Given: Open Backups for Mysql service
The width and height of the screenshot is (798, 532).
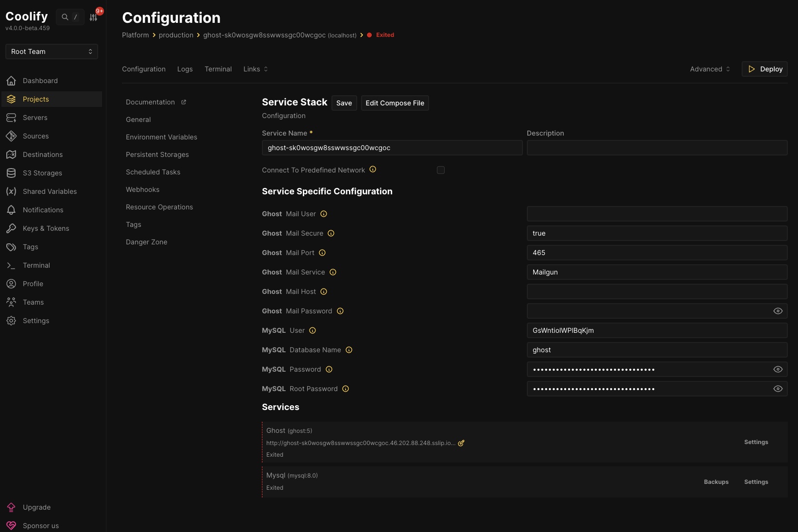Looking at the screenshot, I should (x=716, y=482).
